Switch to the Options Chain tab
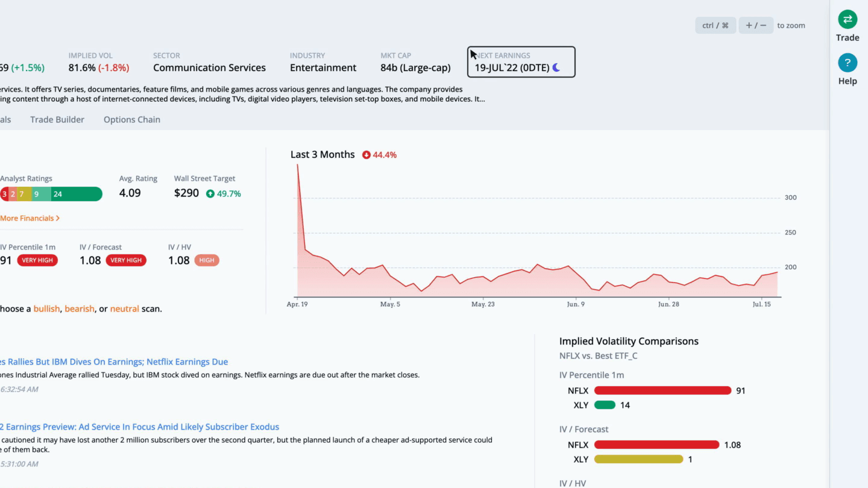 click(132, 119)
